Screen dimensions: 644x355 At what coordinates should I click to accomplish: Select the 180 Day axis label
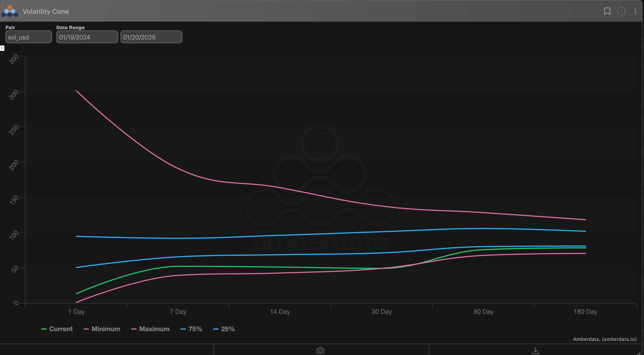(x=585, y=311)
